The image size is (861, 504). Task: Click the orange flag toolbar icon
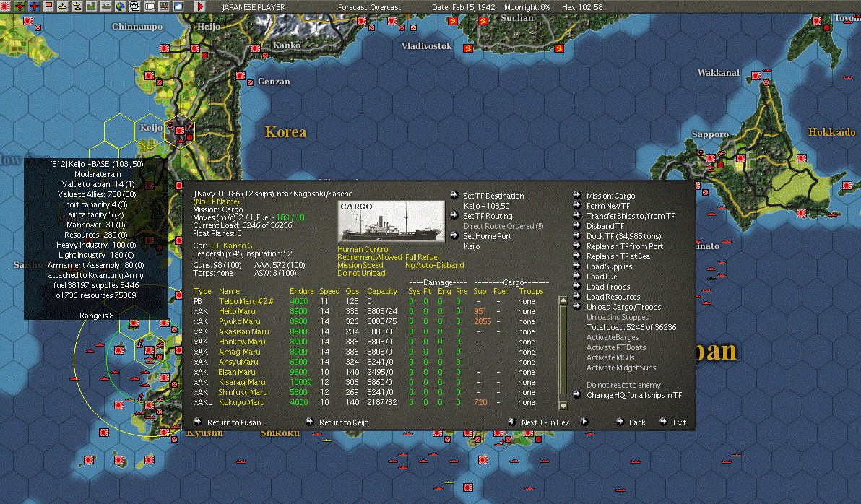coord(48,6)
